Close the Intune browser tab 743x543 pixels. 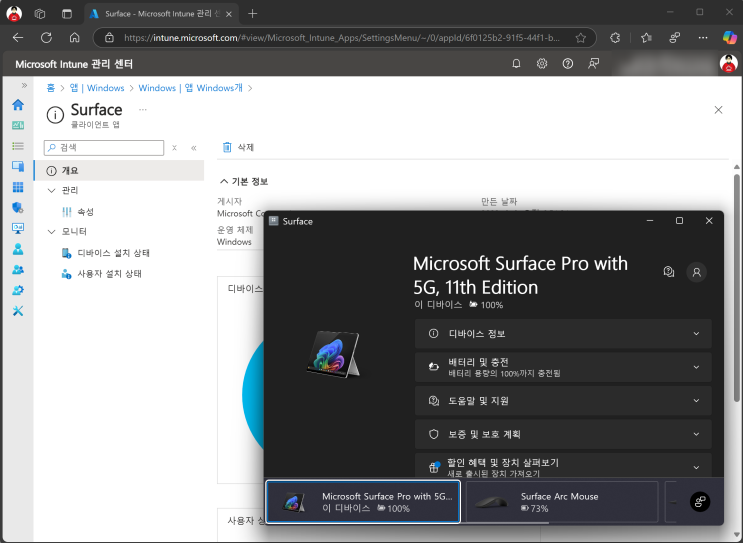[229, 14]
